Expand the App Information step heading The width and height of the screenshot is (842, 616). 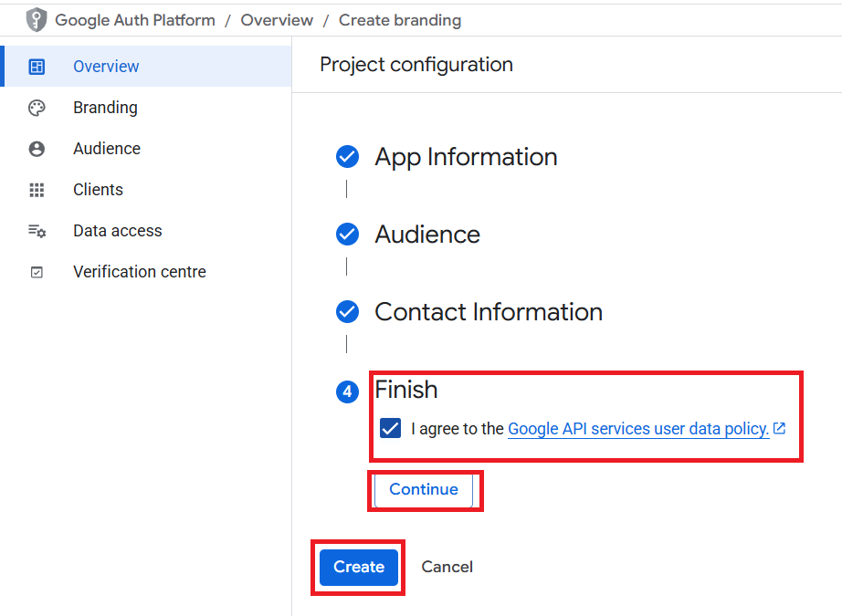tap(466, 157)
